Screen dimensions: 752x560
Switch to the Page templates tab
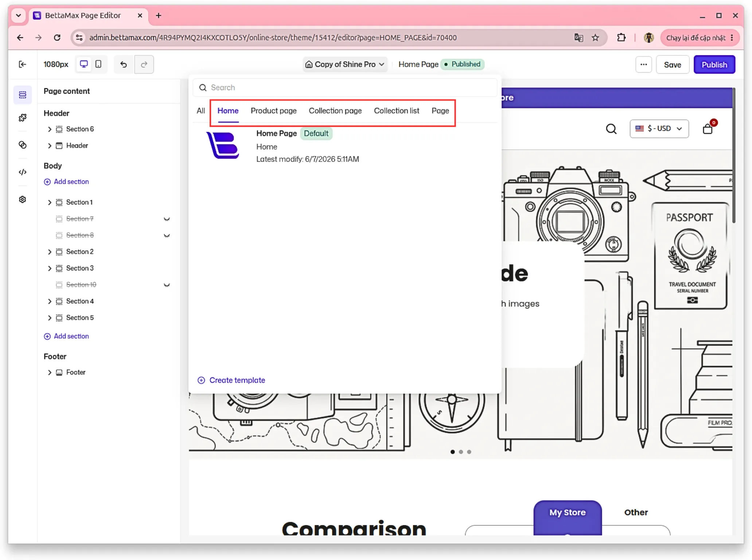(440, 111)
